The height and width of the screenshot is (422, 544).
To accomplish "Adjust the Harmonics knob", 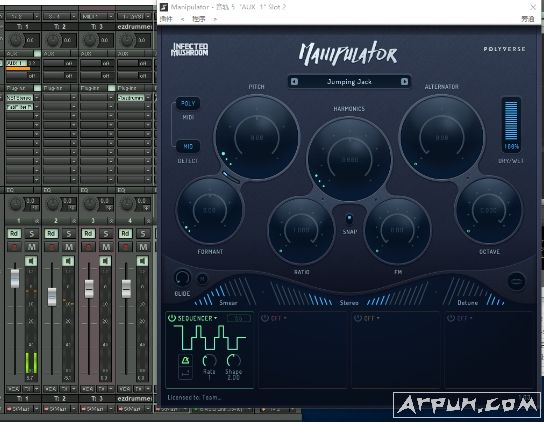I will coord(349,159).
